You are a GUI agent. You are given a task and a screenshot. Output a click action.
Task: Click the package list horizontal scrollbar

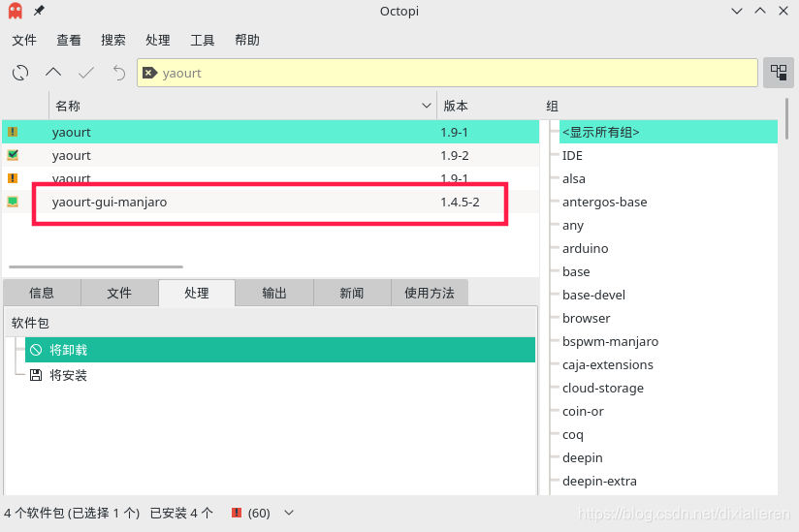(x=96, y=266)
